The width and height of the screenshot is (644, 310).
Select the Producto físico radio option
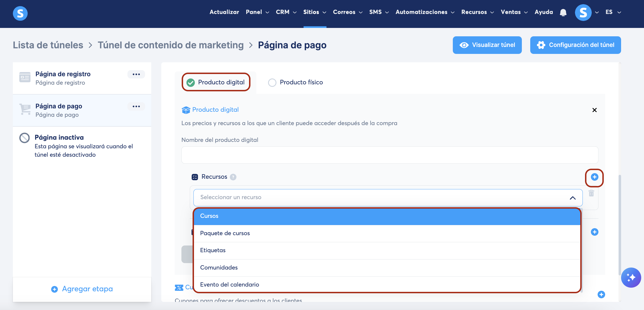(x=272, y=82)
